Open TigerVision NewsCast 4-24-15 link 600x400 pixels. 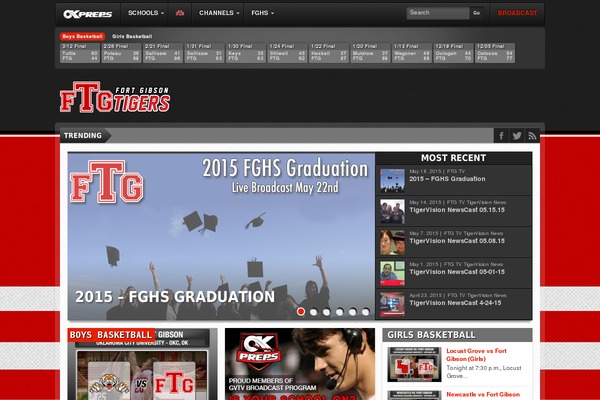pos(455,303)
